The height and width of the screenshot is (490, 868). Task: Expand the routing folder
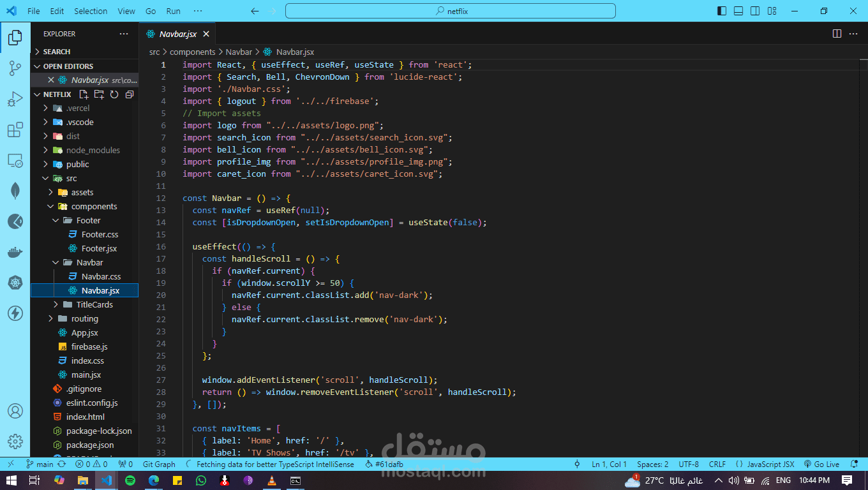[84, 319]
